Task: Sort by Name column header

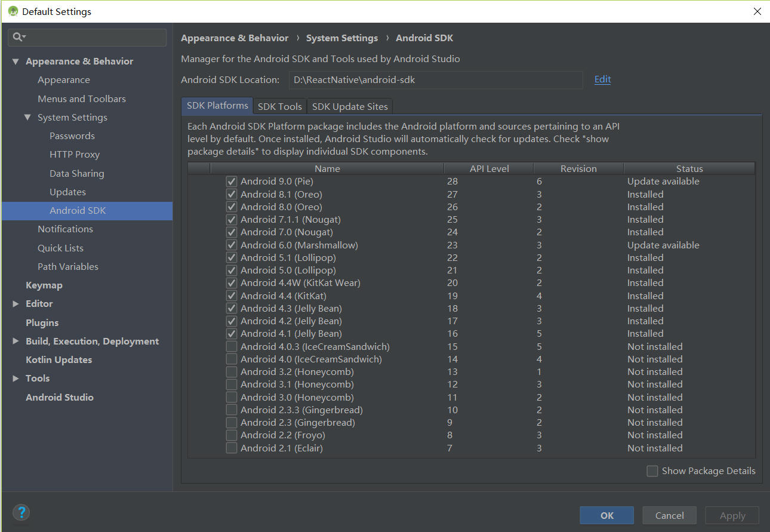Action: coord(327,169)
